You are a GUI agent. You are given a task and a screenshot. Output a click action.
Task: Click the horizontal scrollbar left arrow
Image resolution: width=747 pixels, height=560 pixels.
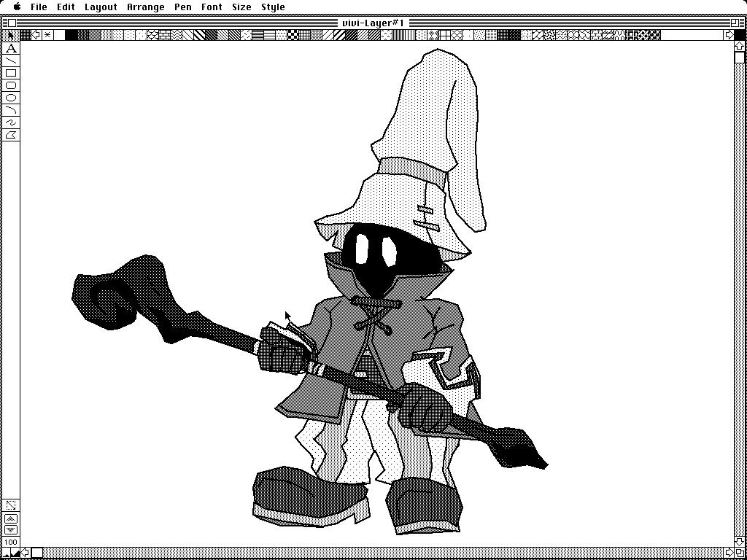[x=26, y=553]
